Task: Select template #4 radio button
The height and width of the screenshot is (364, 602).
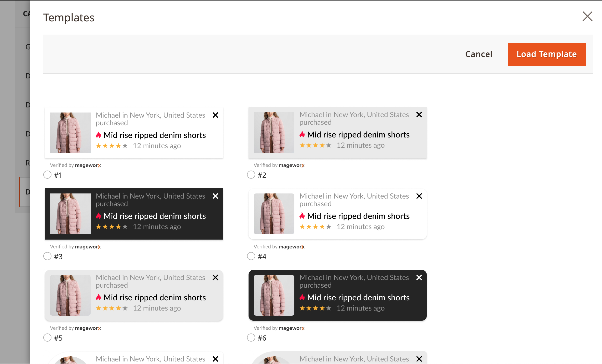Action: click(251, 256)
